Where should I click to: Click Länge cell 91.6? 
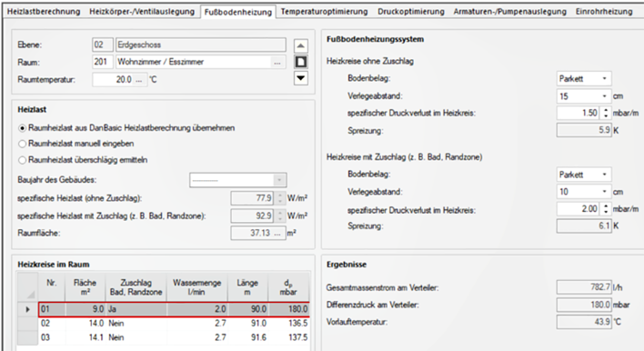[x=247, y=337]
